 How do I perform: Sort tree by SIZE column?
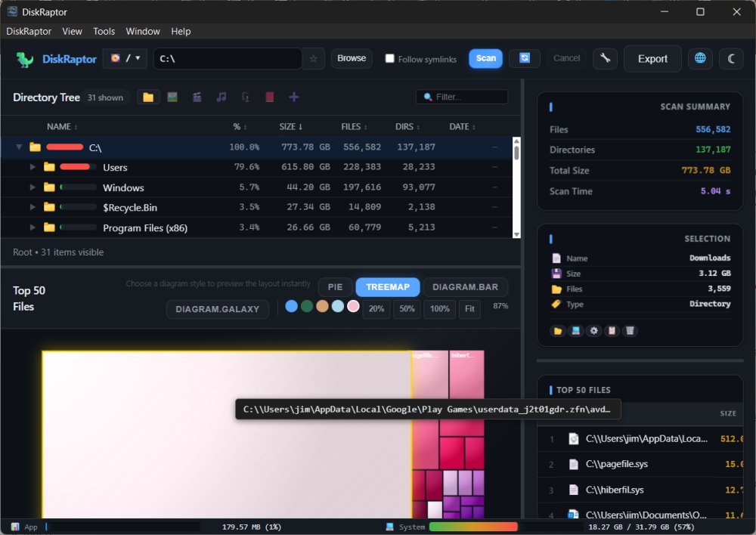(x=290, y=126)
